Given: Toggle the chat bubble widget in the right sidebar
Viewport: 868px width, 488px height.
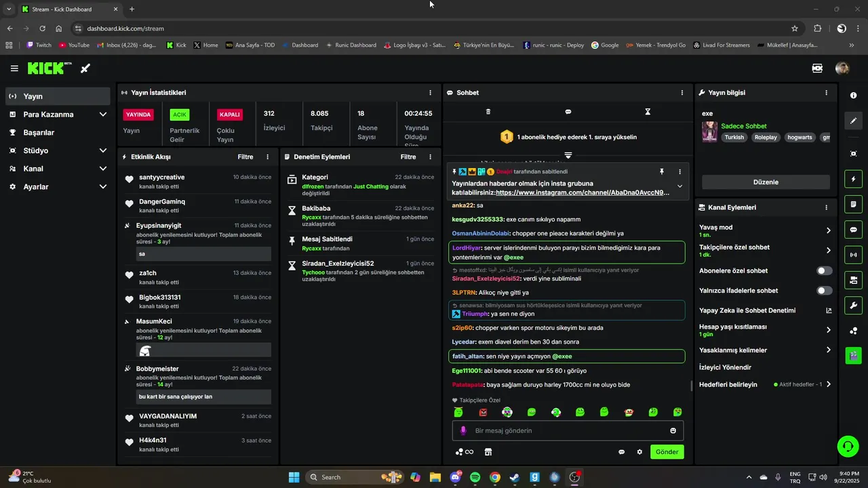Looking at the screenshot, I should [853, 230].
